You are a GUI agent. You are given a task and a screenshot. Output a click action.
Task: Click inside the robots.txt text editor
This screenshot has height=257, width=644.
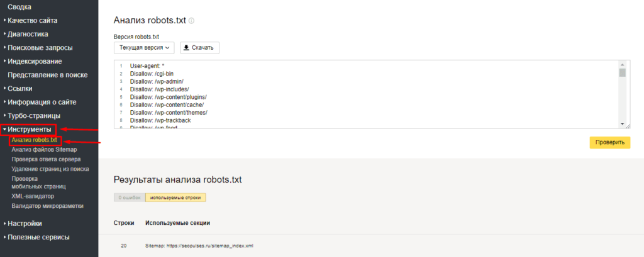(x=365, y=93)
